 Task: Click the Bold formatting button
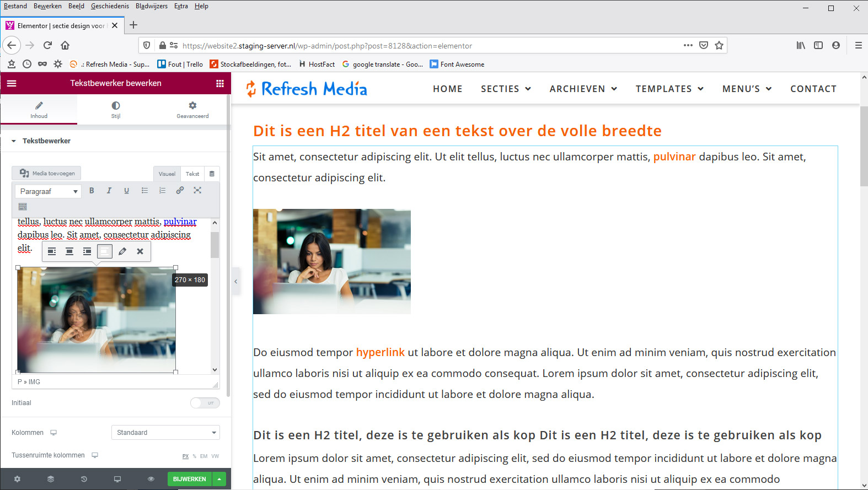tap(92, 191)
